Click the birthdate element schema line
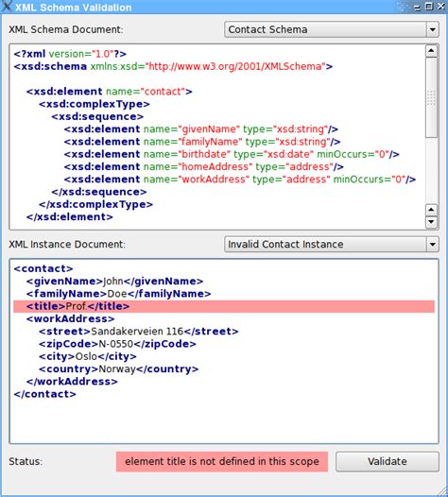This screenshot has height=497, width=448. click(x=232, y=154)
